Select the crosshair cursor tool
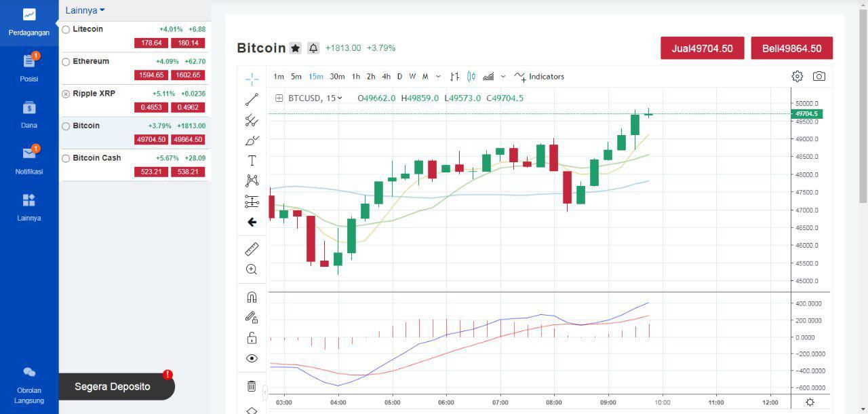The width and height of the screenshot is (868, 414). coord(252,79)
